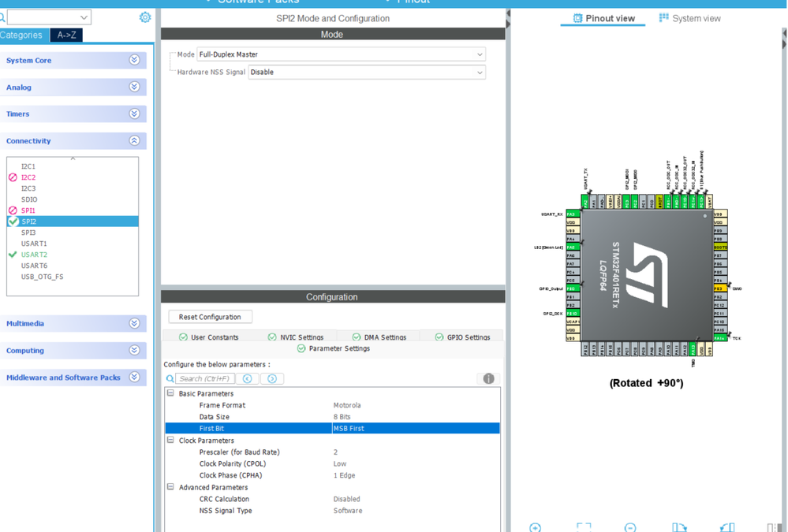Select pin PB10 labeled SPI2_SCK
Image resolution: width=788 pixels, height=532 pixels.
coord(573,314)
